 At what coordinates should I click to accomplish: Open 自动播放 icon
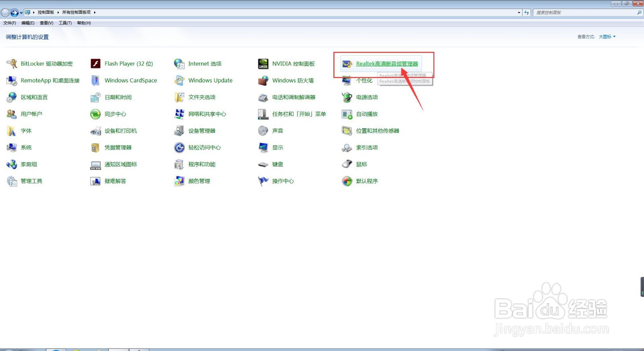347,114
